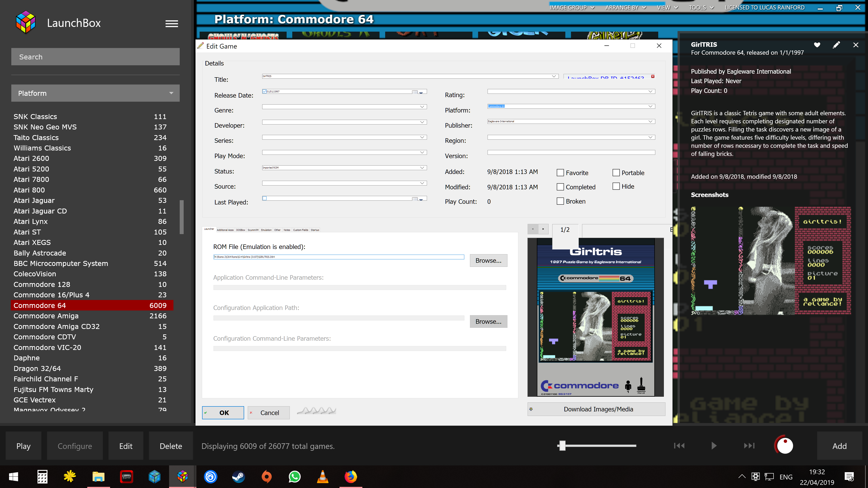Click the LaunchBox cube logo
The height and width of the screenshot is (488, 868).
tap(26, 22)
